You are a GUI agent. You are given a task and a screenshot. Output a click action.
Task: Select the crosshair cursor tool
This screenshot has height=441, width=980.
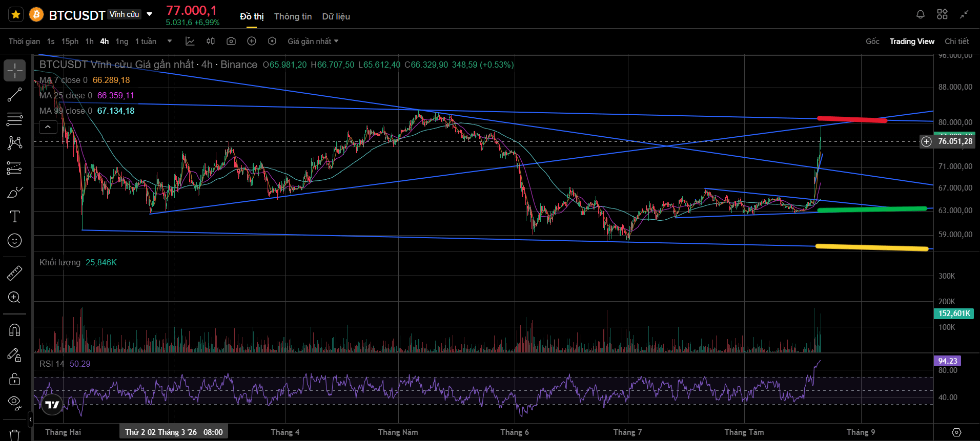tap(15, 71)
